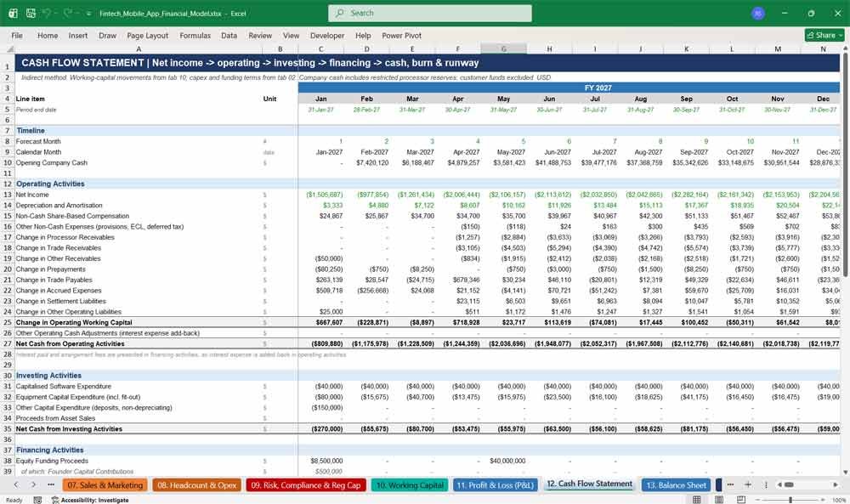Viewport: 850px width, 504px height.
Task: Click the Save icon in quick access toolbar
Action: [x=31, y=13]
